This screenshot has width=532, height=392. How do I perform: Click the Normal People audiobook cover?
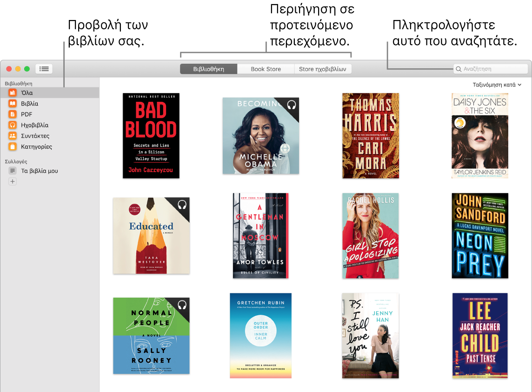click(x=151, y=335)
